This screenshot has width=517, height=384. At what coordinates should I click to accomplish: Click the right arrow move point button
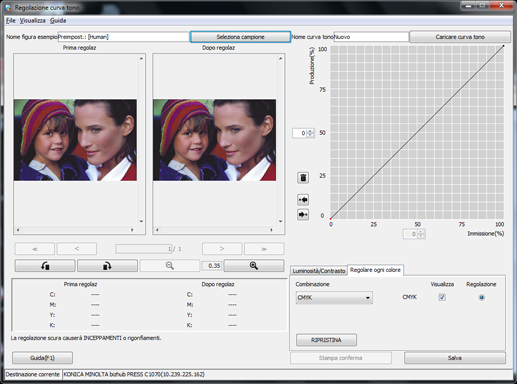303,214
